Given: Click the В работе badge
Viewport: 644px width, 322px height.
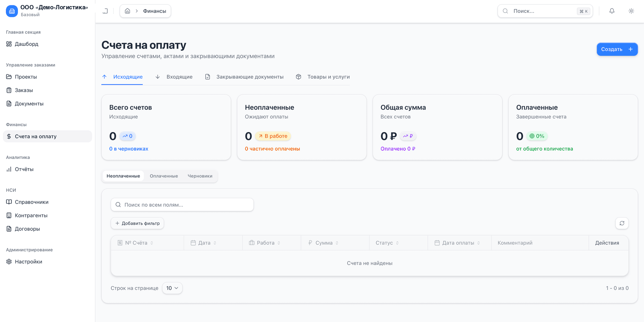Looking at the screenshot, I should pyautogui.click(x=273, y=136).
